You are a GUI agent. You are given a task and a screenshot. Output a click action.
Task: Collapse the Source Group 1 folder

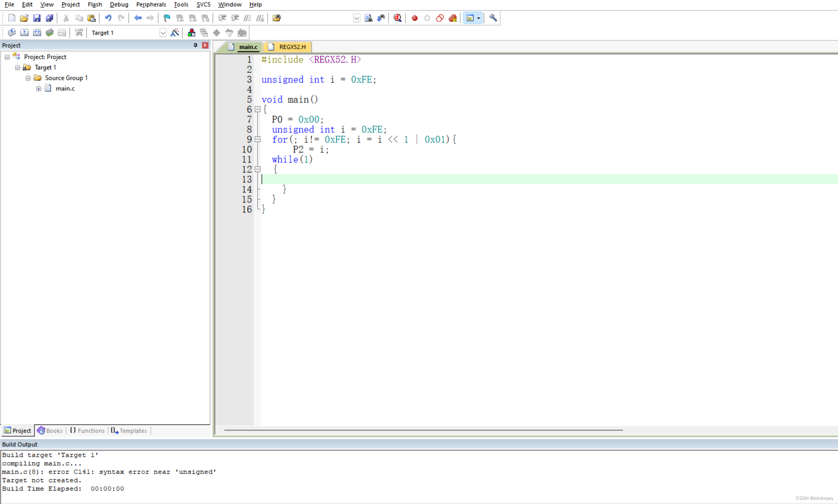tap(28, 78)
